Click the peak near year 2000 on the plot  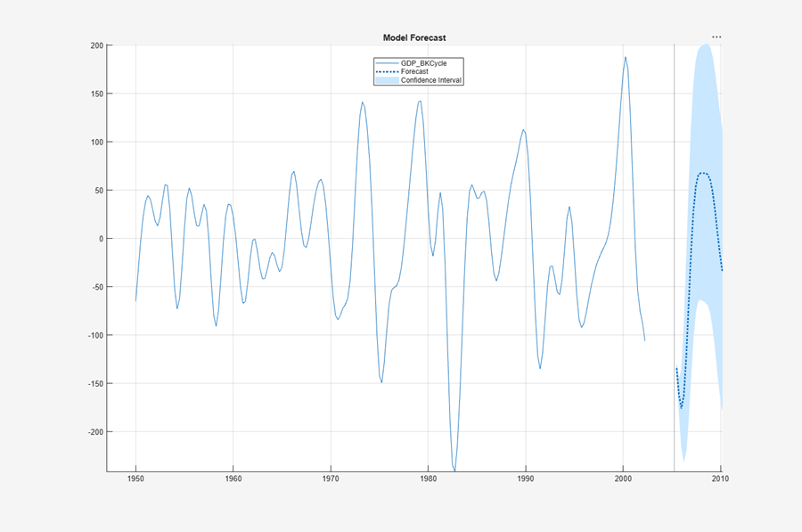pos(626,56)
